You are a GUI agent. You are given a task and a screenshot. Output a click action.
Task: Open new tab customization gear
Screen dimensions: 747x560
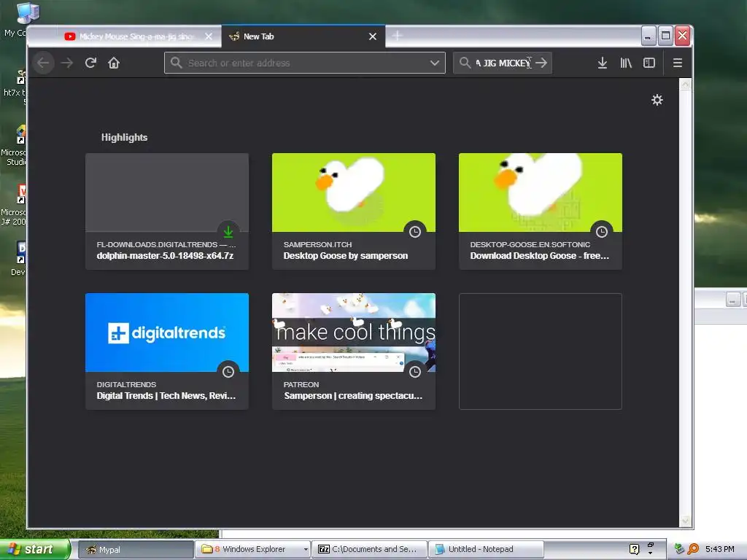coord(657,99)
